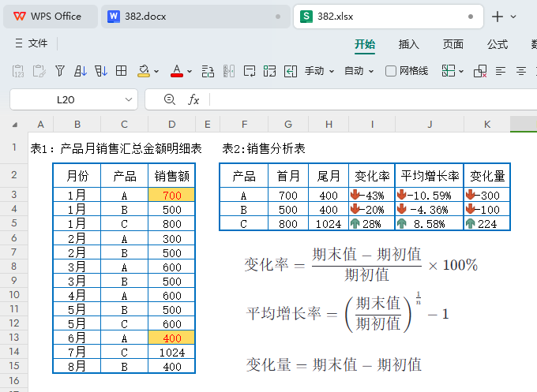Viewport: 537px width, 392px height.
Task: Open fill color dropdown arrow
Action: click(x=156, y=72)
